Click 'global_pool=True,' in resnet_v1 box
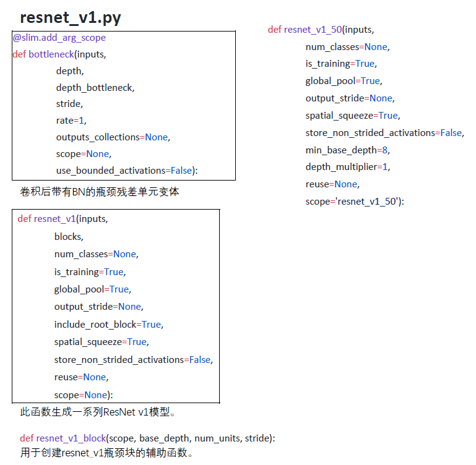 point(93,289)
